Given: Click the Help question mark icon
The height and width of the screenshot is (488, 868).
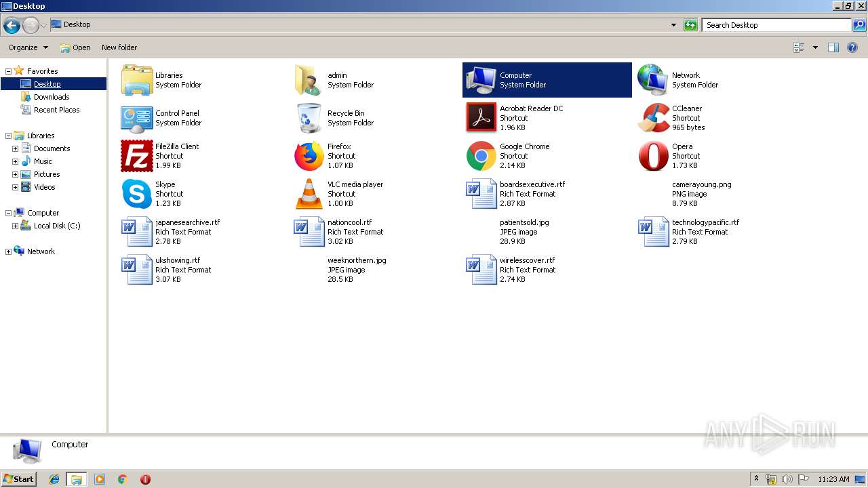Looking at the screenshot, I should tap(852, 47).
